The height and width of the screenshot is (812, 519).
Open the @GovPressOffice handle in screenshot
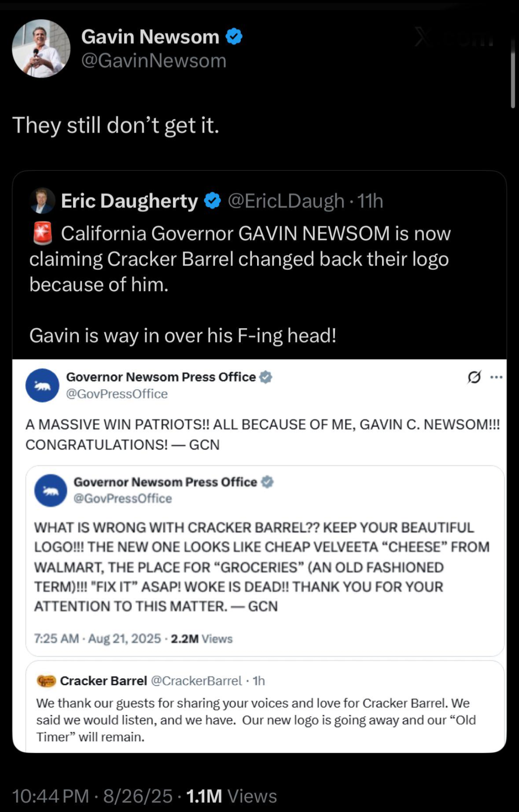[x=117, y=394]
